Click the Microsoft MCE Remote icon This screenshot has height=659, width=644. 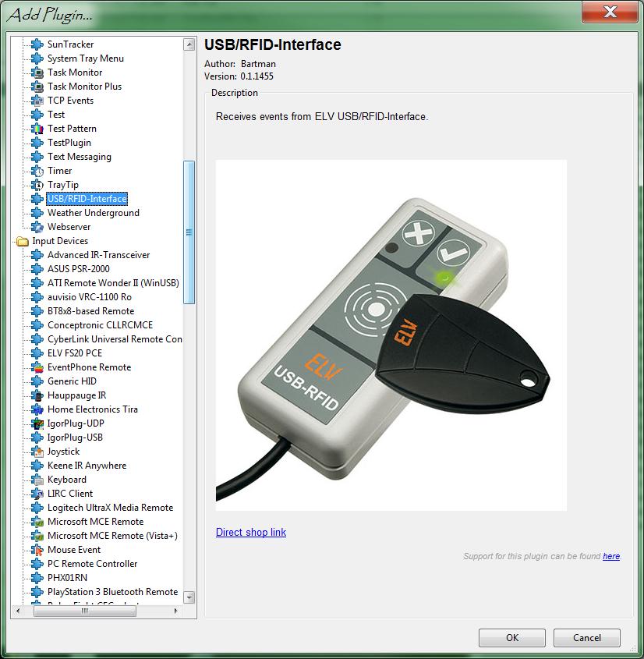pyautogui.click(x=37, y=522)
